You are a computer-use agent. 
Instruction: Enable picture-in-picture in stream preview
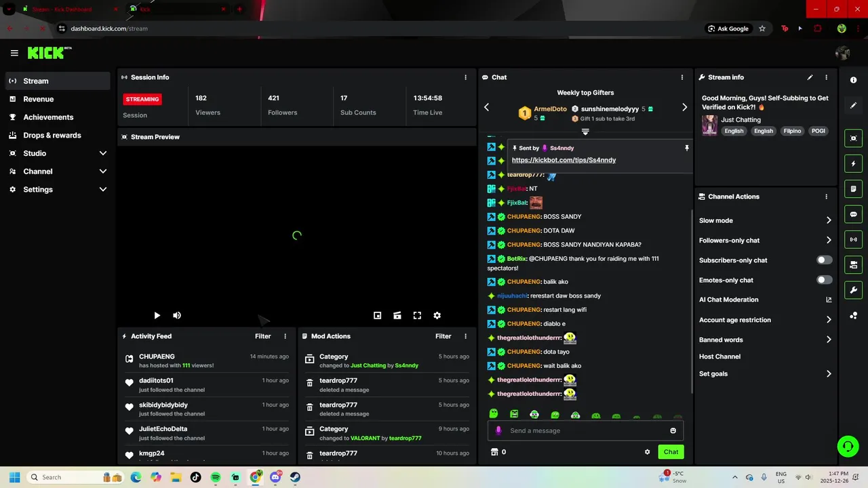pyautogui.click(x=377, y=315)
